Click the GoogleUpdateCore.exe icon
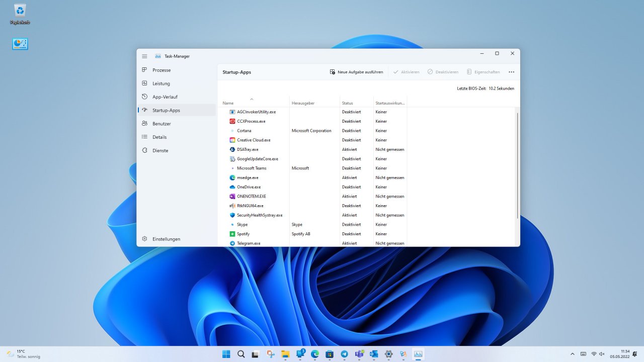 [232, 159]
